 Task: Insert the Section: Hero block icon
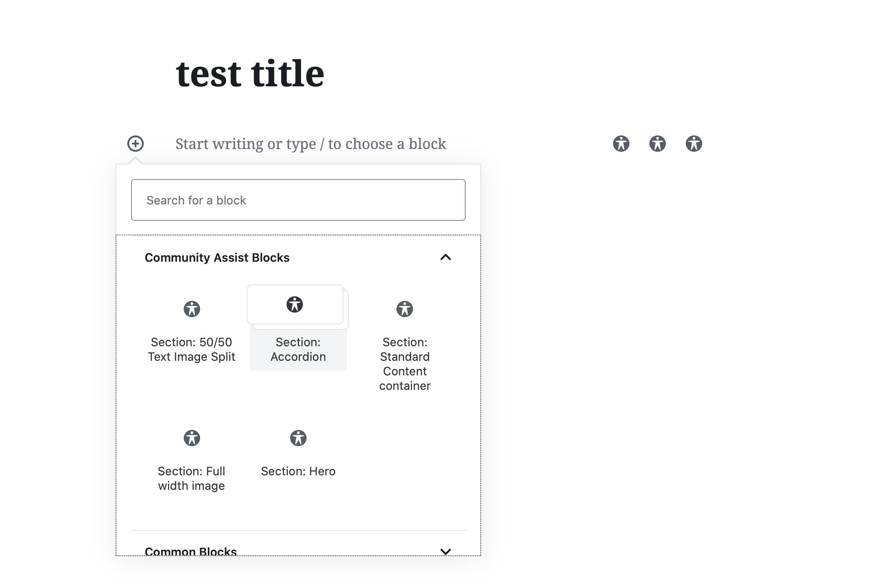298,438
